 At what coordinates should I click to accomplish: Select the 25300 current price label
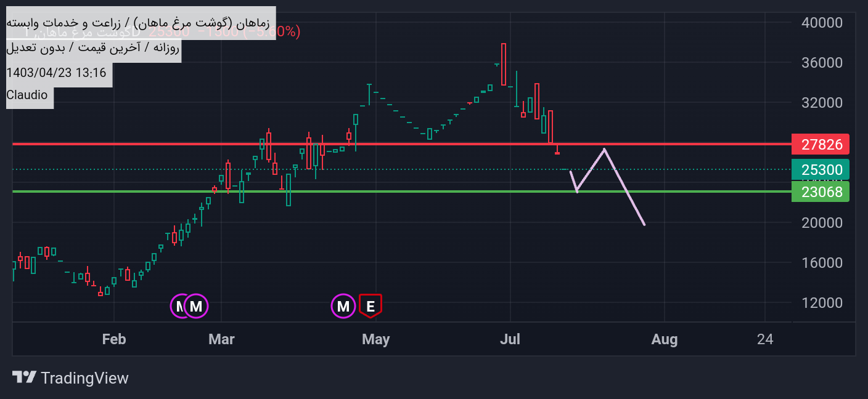(x=821, y=169)
